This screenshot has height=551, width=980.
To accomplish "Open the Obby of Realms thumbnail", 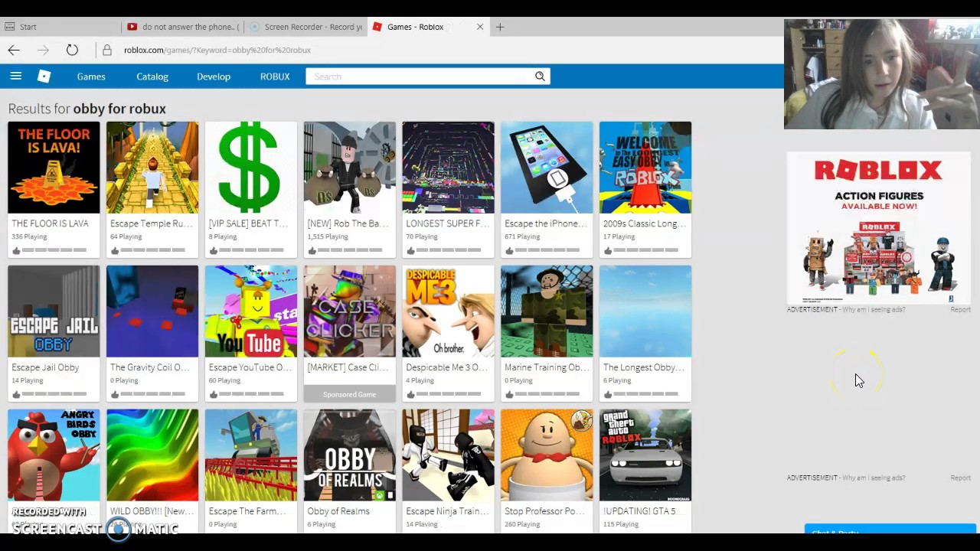I will (350, 455).
